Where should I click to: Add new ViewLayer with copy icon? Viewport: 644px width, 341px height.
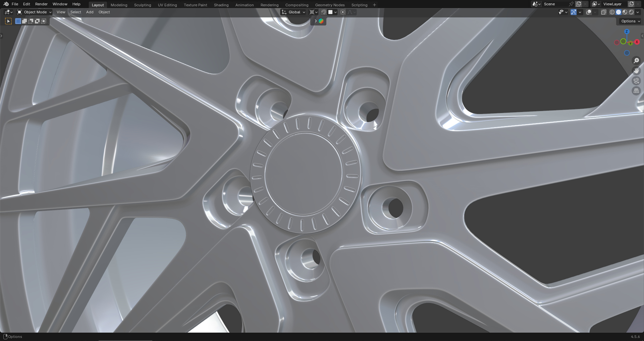(x=631, y=4)
